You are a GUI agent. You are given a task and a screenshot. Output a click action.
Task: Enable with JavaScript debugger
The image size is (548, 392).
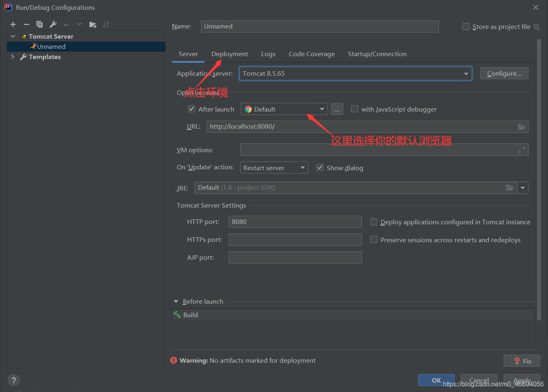pos(354,109)
